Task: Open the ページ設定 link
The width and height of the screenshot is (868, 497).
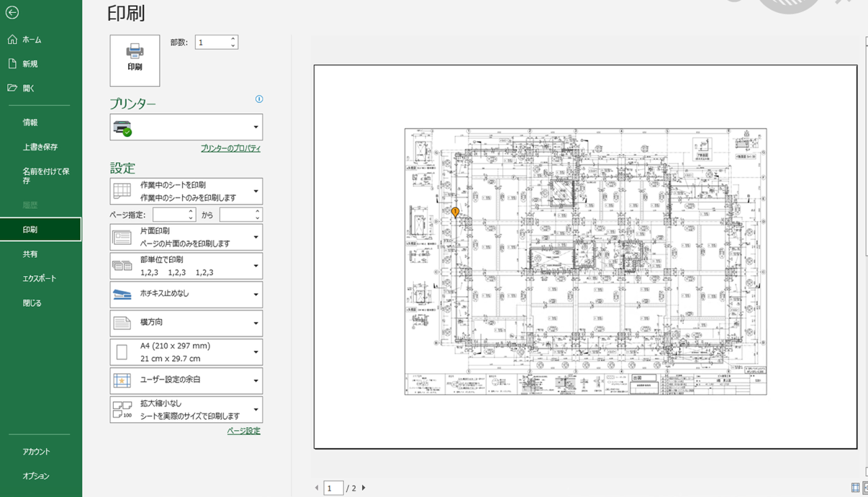Action: click(x=243, y=431)
